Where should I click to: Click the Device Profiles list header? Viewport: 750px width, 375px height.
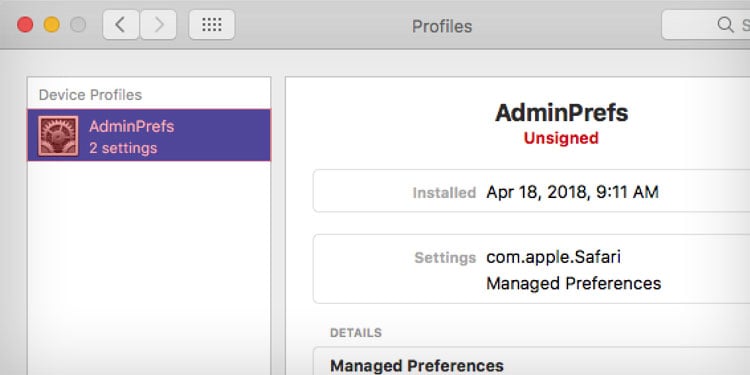(90, 95)
